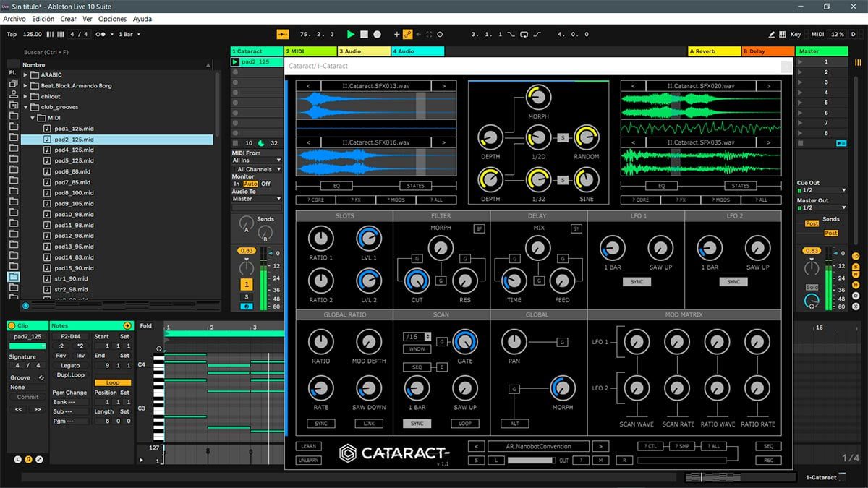Toggle the Metronome icon in the transport
868x488 pixels.
pos(102,34)
